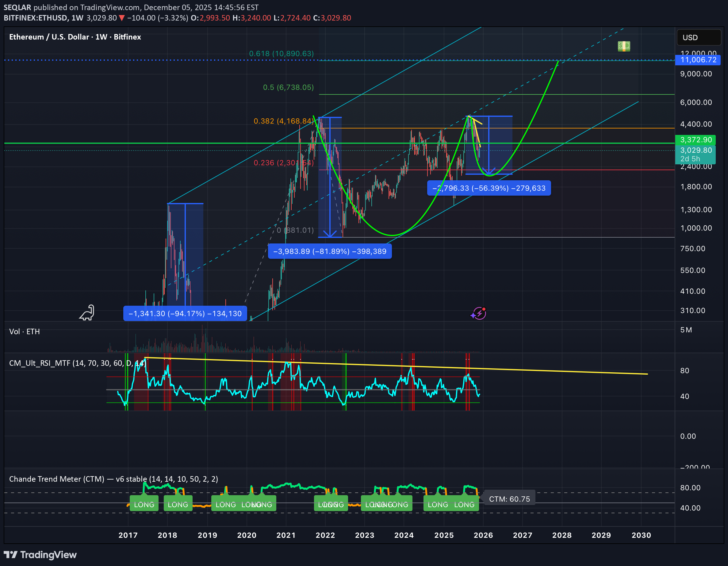Click the LONG signal label near 2018
728x566 pixels.
click(x=178, y=504)
